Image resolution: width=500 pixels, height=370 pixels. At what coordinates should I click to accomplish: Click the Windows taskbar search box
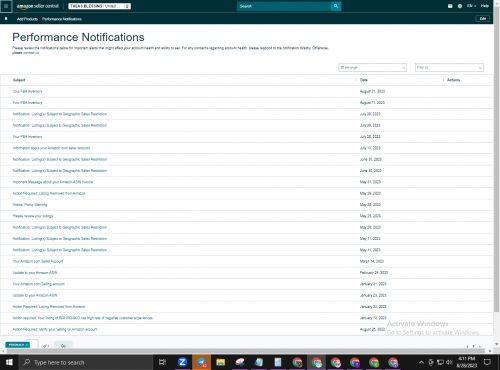pos(86,362)
